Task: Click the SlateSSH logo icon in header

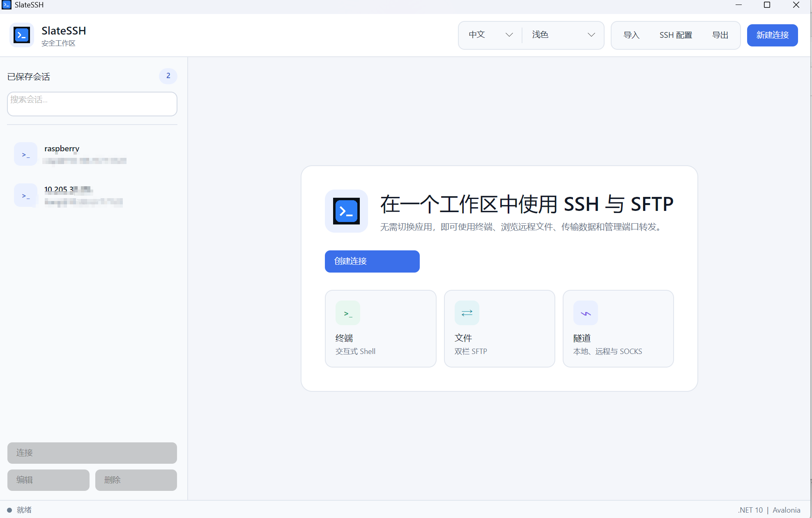Action: coord(21,35)
